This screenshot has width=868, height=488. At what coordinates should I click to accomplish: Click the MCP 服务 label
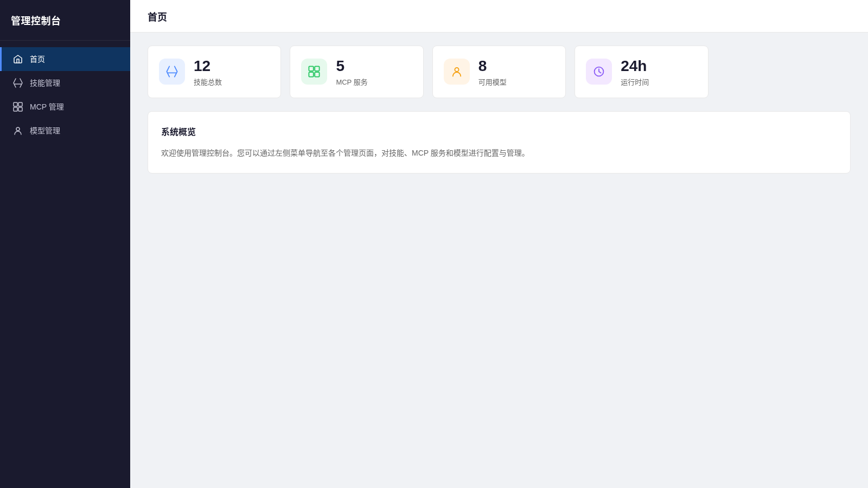(352, 82)
